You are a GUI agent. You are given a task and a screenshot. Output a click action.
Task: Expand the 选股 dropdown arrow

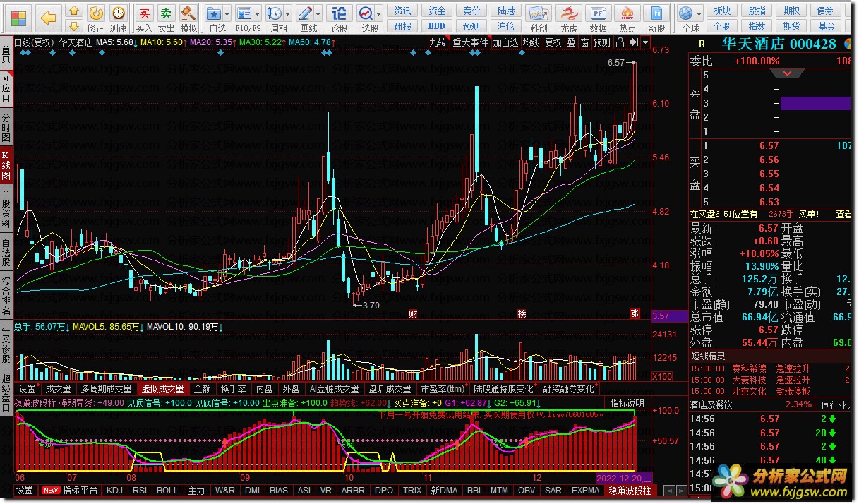point(378,14)
